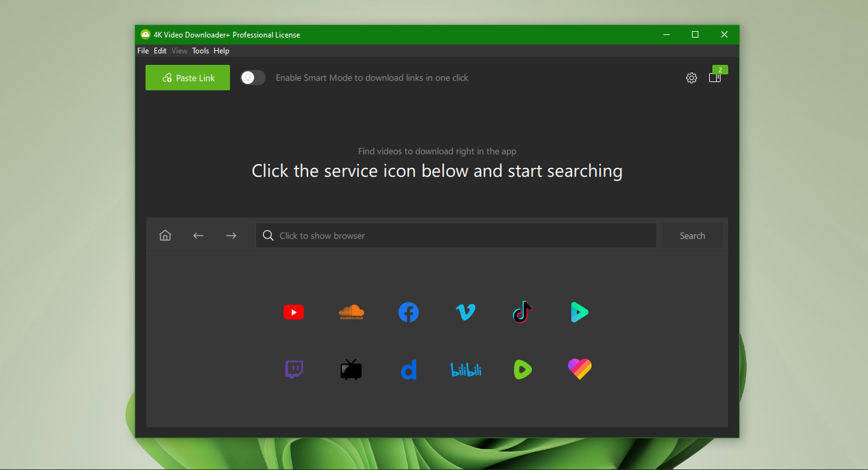The height and width of the screenshot is (470, 868).
Task: Open the SoundCloud service icon
Action: pos(351,312)
